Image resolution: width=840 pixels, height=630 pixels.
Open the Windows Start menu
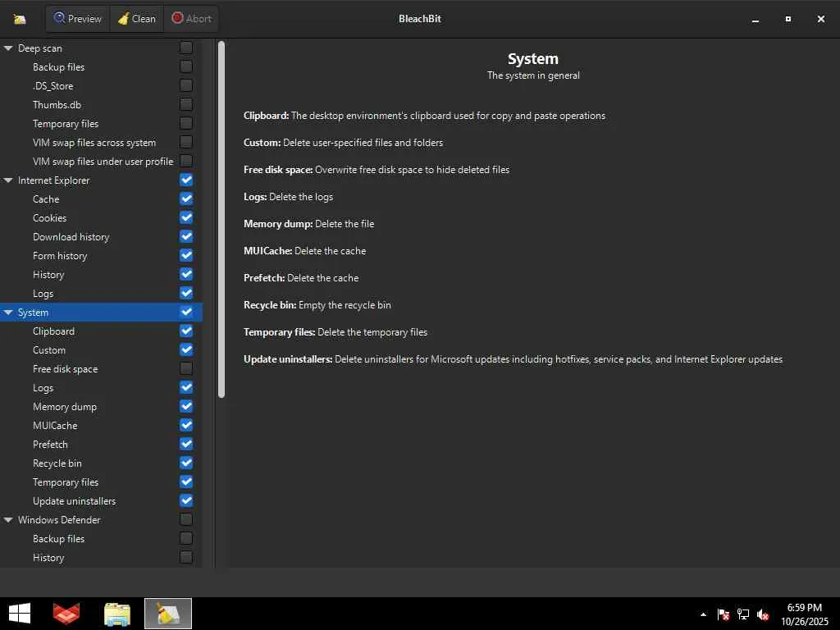click(x=20, y=614)
